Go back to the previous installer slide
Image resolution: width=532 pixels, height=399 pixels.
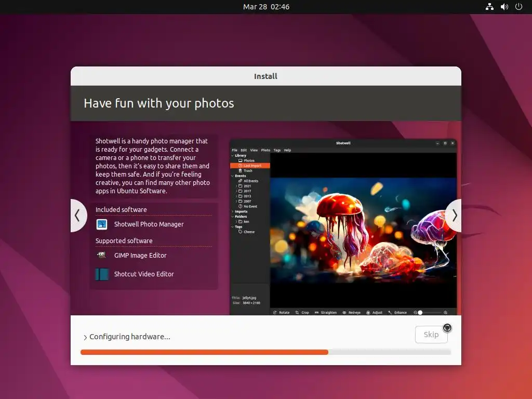tap(78, 216)
